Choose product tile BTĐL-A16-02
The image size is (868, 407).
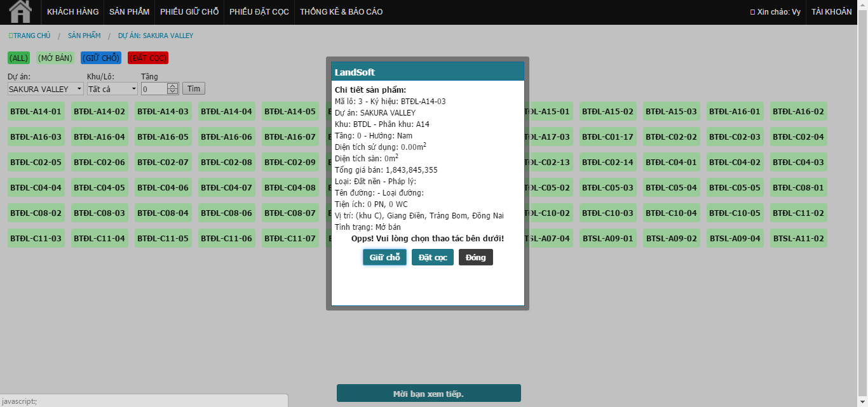pyautogui.click(x=799, y=112)
